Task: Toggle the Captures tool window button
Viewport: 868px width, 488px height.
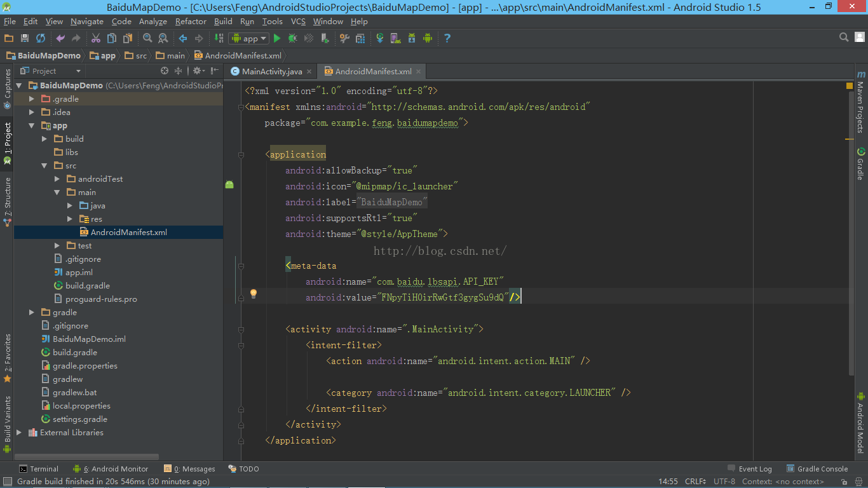Action: point(7,88)
